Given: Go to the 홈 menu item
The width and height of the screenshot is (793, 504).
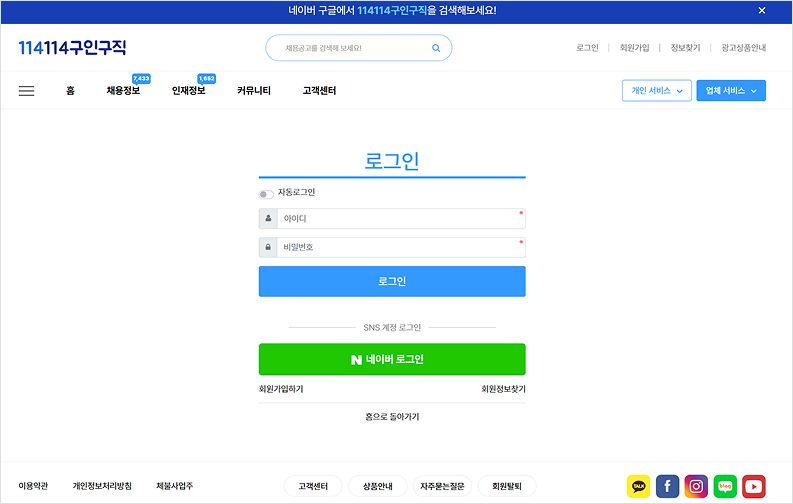Looking at the screenshot, I should pos(70,91).
